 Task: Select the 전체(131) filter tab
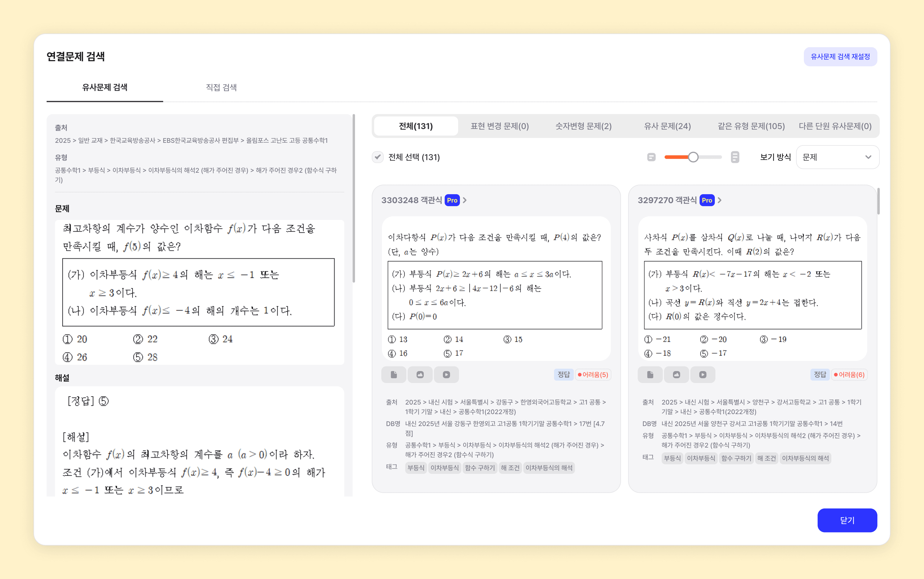click(416, 126)
